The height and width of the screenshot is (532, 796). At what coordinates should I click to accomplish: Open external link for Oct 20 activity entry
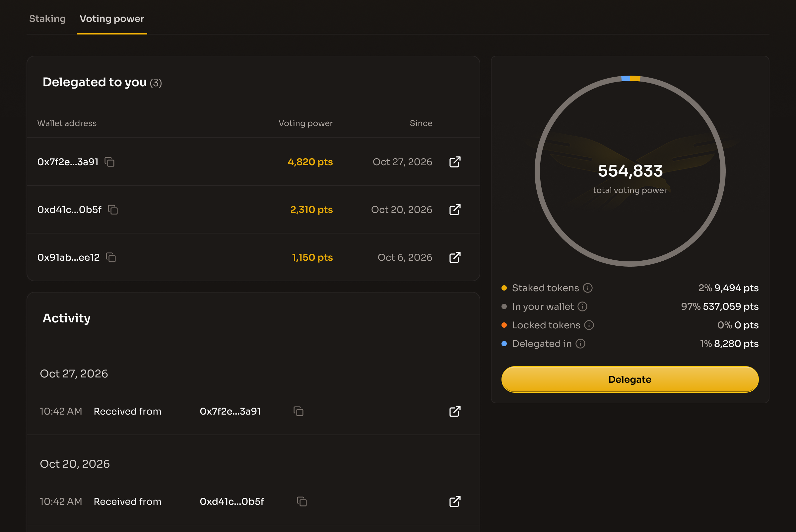click(x=455, y=501)
